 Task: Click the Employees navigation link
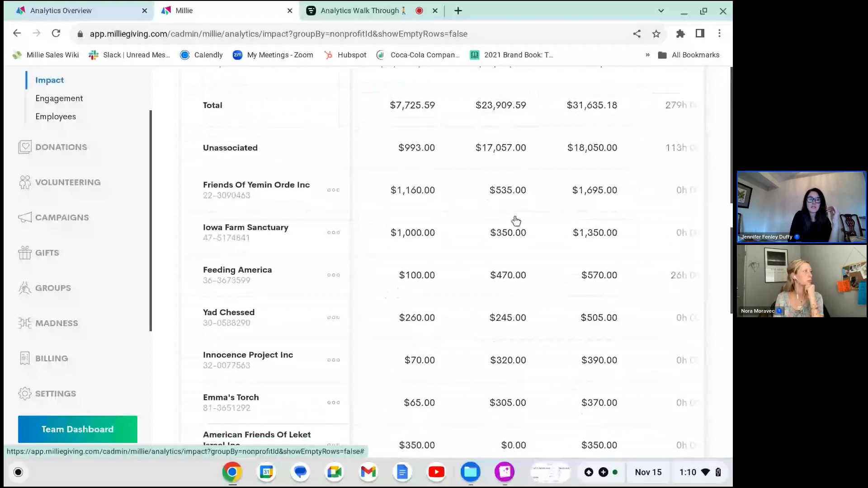tap(56, 116)
